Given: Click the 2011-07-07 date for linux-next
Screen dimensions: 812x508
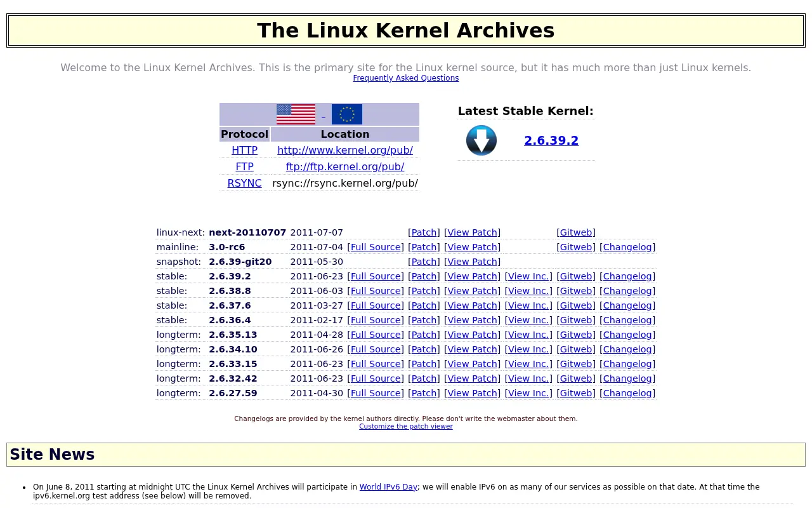Looking at the screenshot, I should pos(317,232).
